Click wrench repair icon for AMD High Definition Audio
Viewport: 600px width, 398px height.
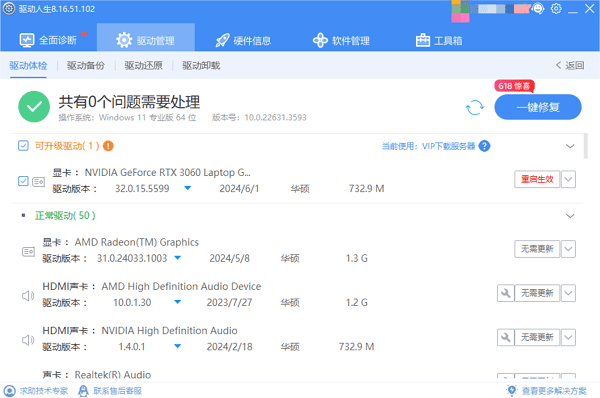505,293
